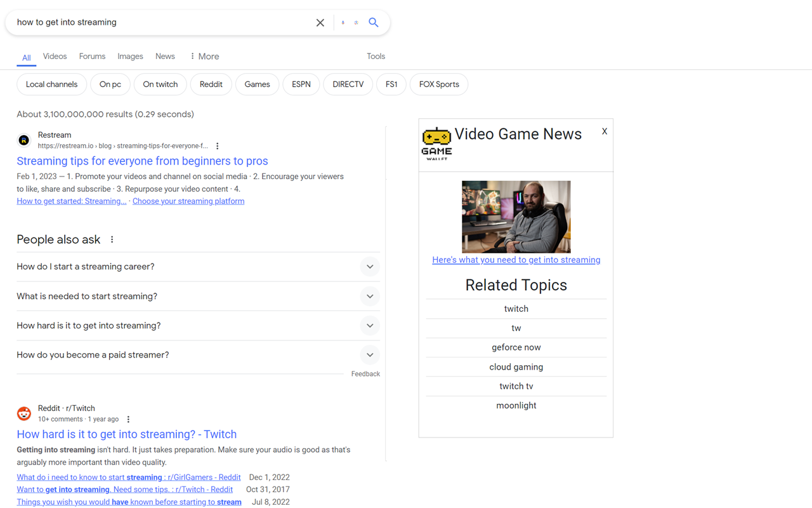Screen dimensions: 812x508
Task: Click the search by image lens icon
Action: coord(356,23)
